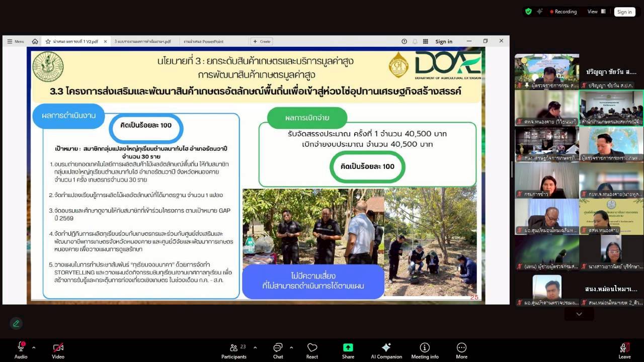Screen dimensions: 644x362
Task: Click the Meeting info icon
Action: [425, 348]
